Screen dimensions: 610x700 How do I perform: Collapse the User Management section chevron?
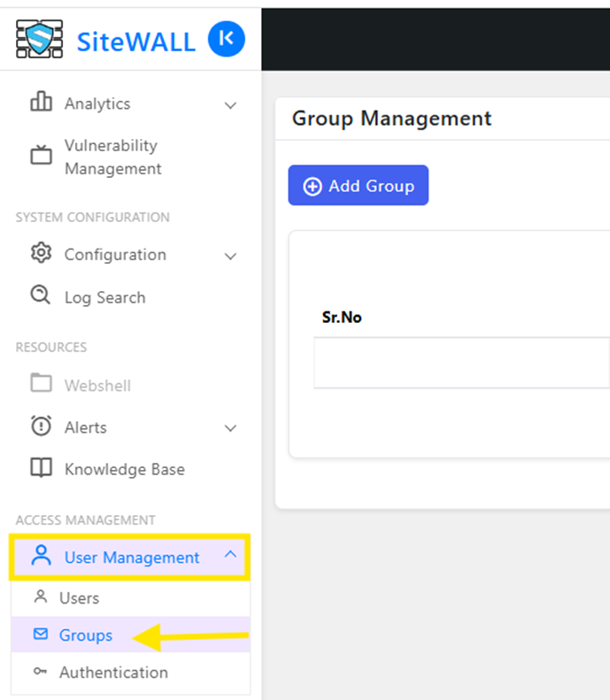click(230, 554)
